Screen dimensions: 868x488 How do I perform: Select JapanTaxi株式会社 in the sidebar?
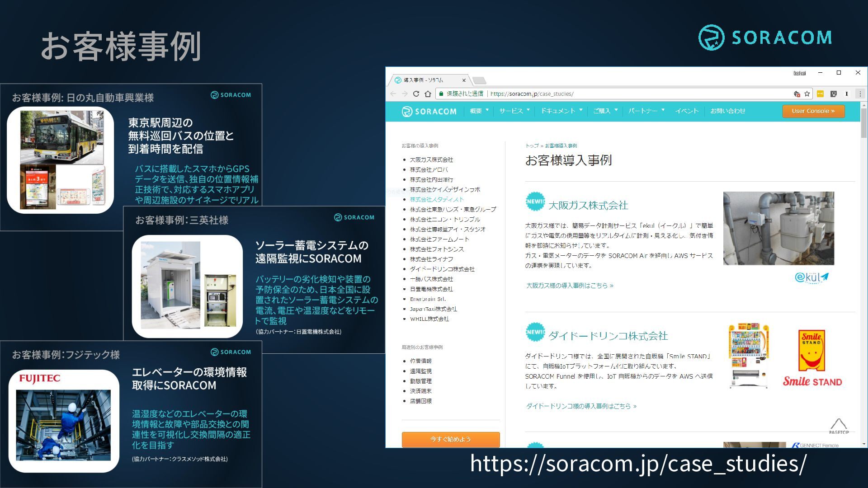tap(434, 309)
